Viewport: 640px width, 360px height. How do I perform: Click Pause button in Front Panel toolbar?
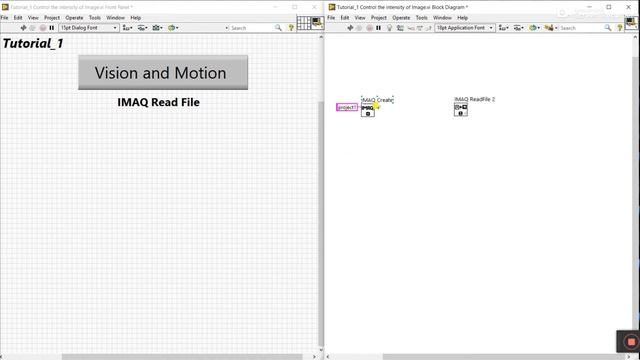coord(52,28)
